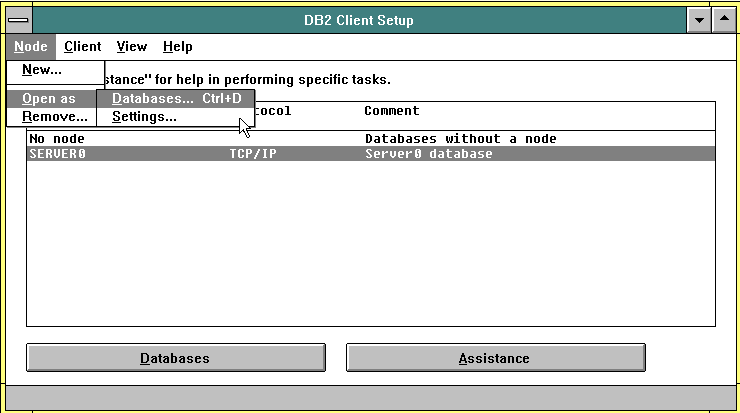
Task: Choose New... from the Node menu
Action: (x=55, y=70)
